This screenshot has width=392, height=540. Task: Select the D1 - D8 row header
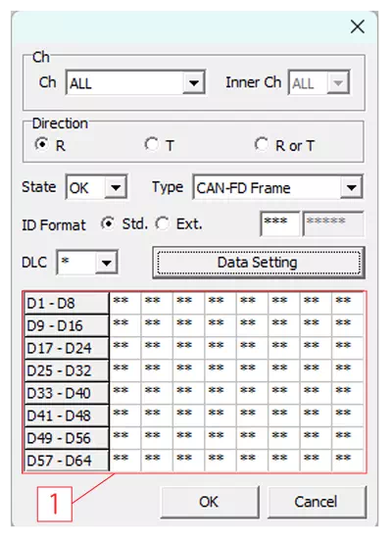tap(67, 304)
